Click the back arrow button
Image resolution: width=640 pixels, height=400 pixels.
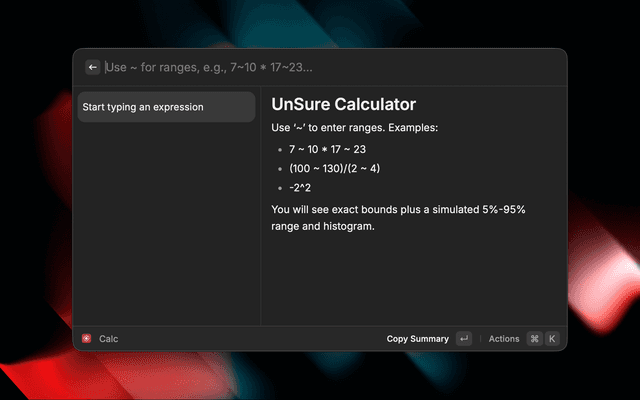[93, 67]
